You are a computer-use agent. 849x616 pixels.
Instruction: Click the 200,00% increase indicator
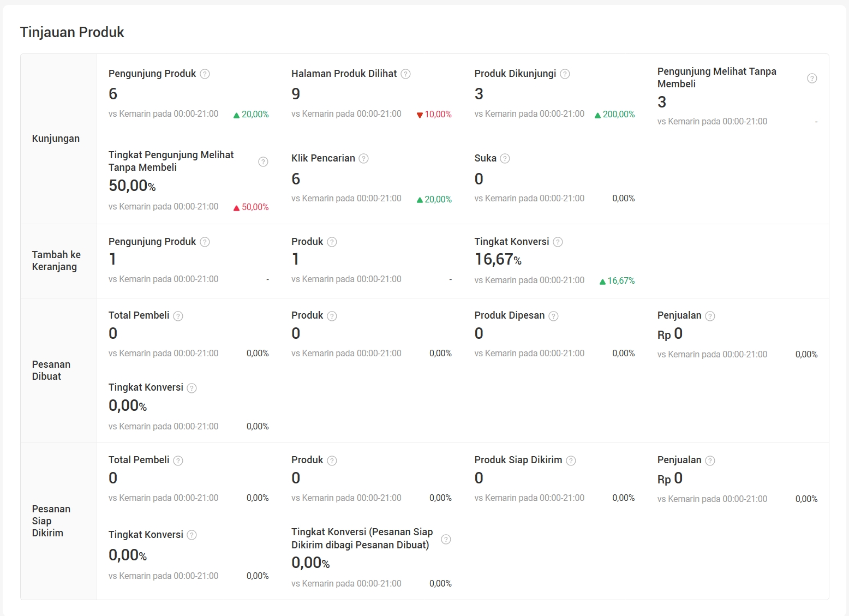click(615, 115)
